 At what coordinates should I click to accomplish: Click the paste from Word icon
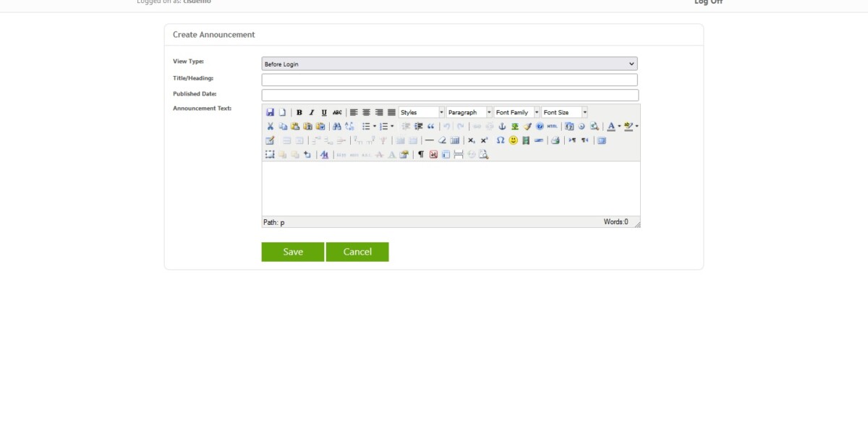pyautogui.click(x=320, y=126)
